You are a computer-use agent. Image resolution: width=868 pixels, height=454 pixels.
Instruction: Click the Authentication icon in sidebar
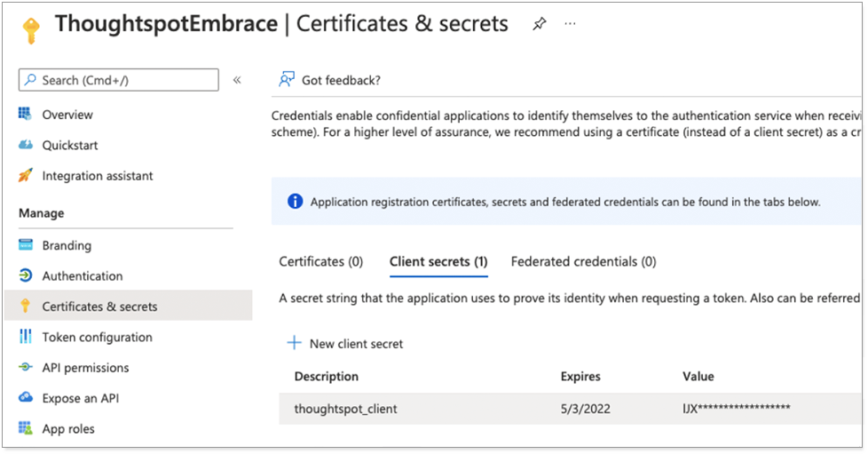(26, 276)
